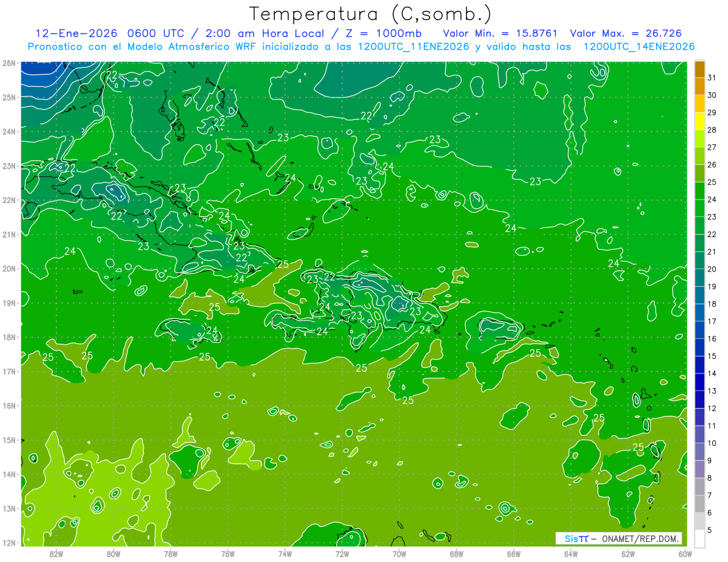Click the '76W' longitude axis label
This screenshot has width=728, height=562.
tap(227, 554)
